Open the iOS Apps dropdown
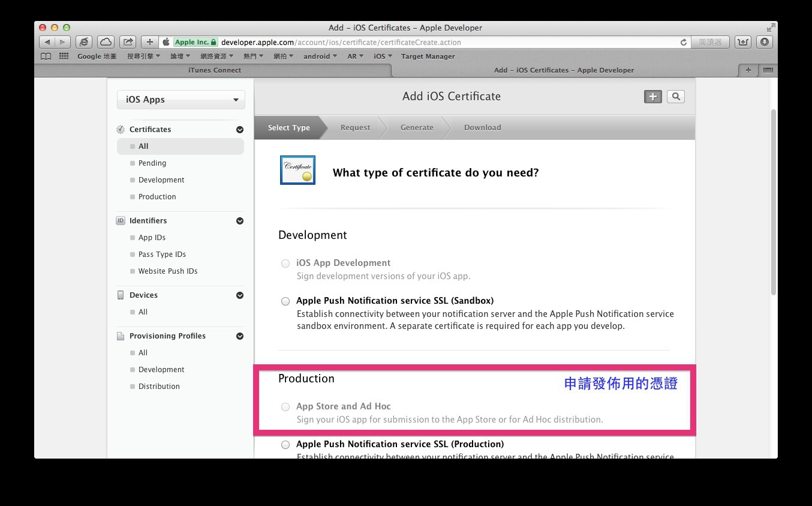The height and width of the screenshot is (506, 812). point(181,100)
